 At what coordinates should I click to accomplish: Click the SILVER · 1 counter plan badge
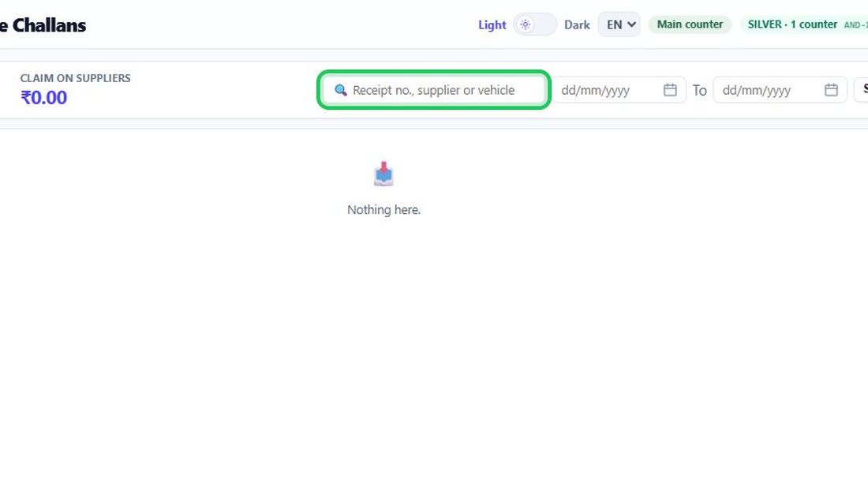[804, 24]
